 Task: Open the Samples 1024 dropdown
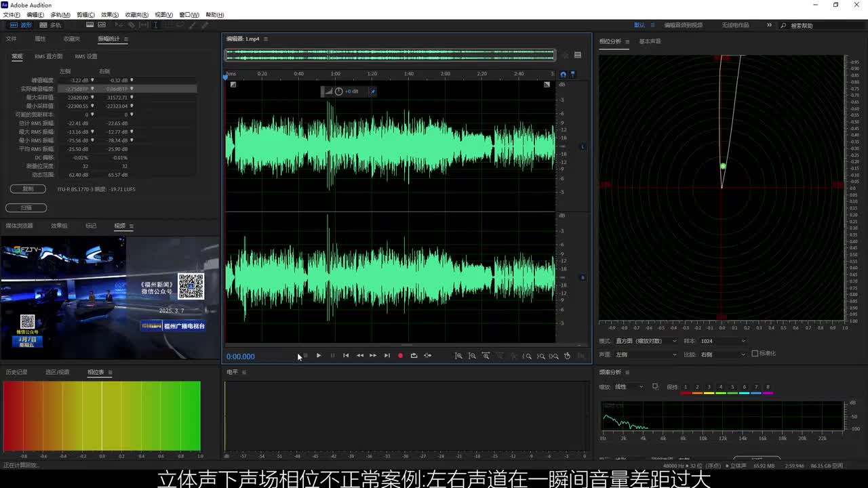(723, 341)
